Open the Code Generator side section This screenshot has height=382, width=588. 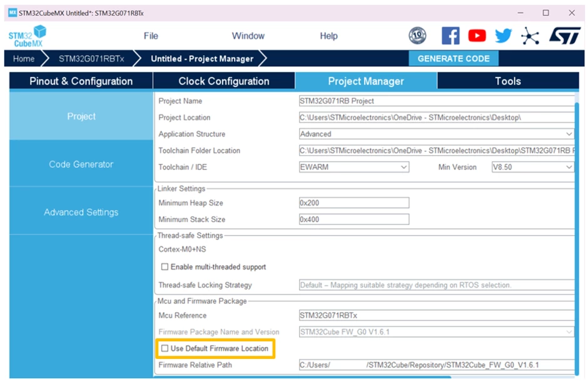[x=81, y=164]
